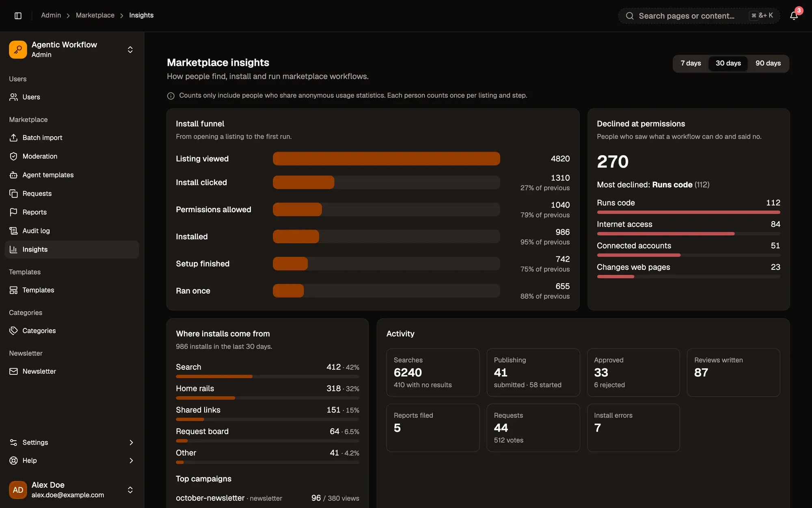Click the Templates layout icon
The width and height of the screenshot is (812, 508).
coord(13,290)
